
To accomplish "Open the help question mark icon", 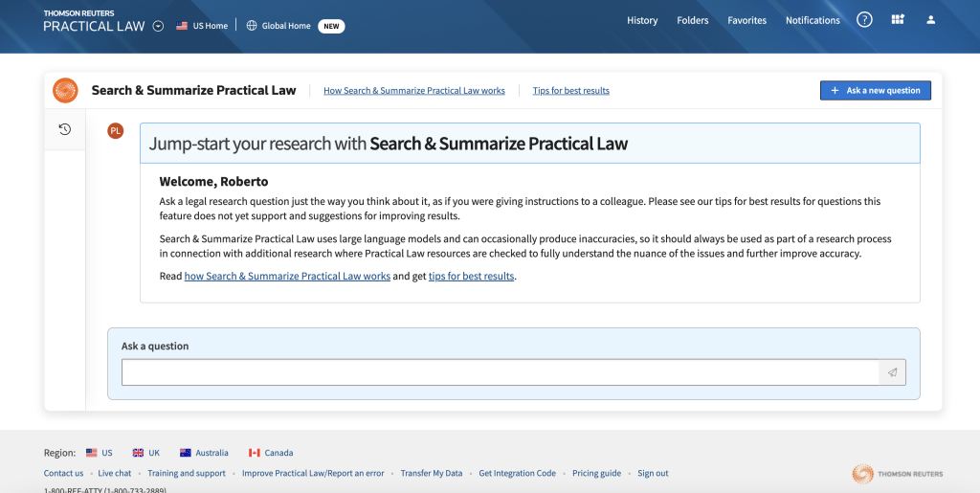I will pyautogui.click(x=864, y=20).
